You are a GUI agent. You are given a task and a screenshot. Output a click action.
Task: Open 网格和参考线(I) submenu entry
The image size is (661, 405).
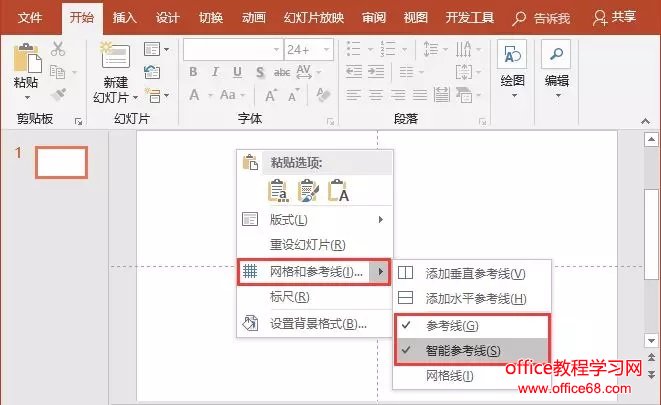click(x=314, y=272)
